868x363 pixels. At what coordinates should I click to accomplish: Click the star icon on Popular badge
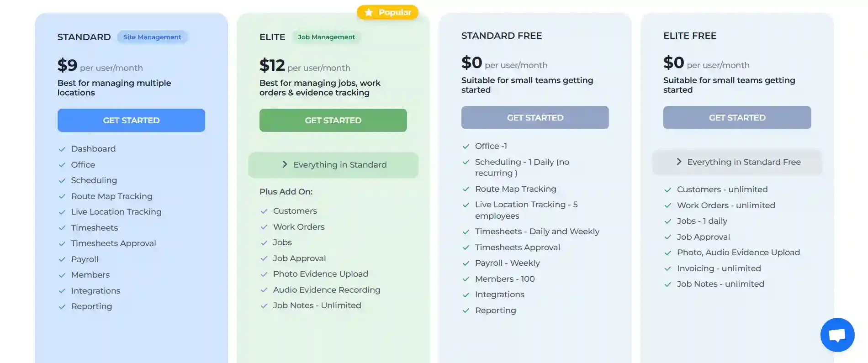coord(369,12)
